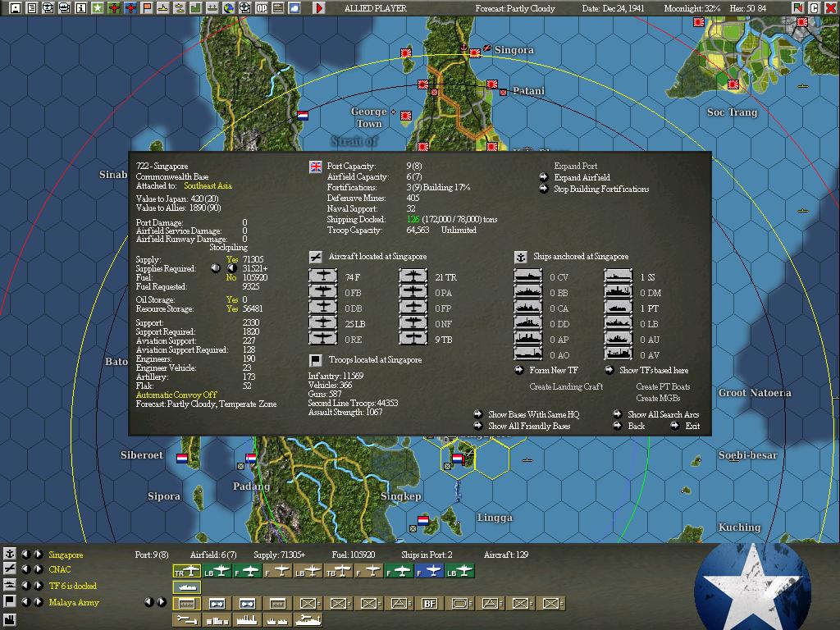The height and width of the screenshot is (630, 840).
Task: Select the xxxx Malaya Army HQ unit icon
Action: [x=186, y=603]
